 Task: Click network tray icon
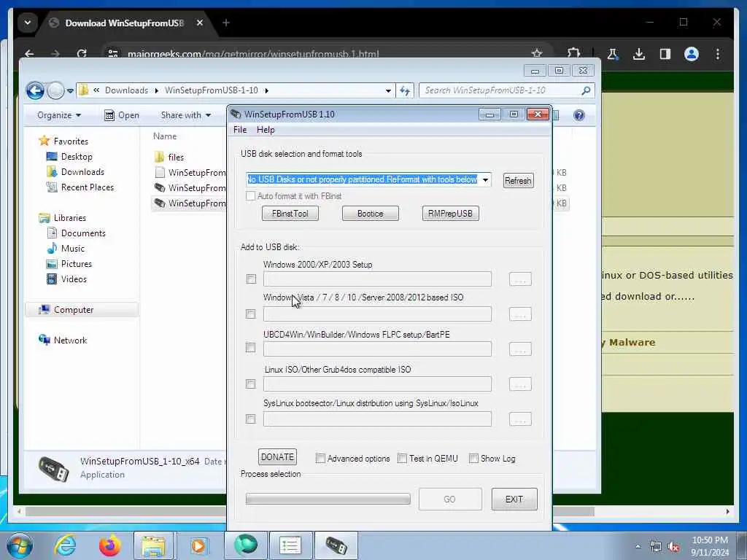click(x=656, y=547)
